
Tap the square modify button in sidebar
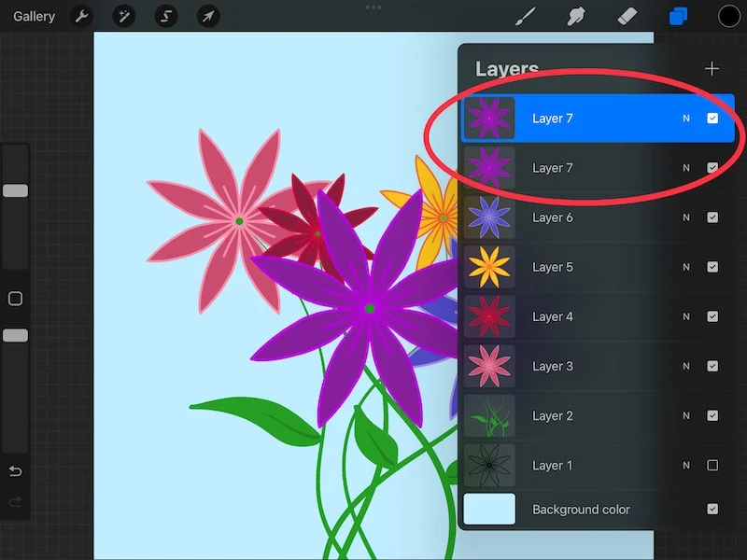click(x=15, y=299)
